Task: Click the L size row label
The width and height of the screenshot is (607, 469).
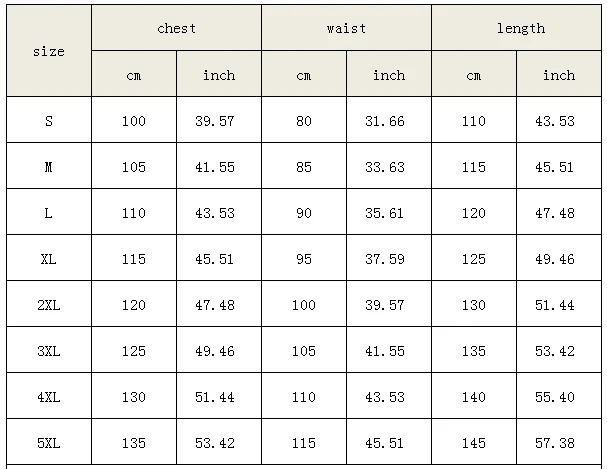Action: [x=49, y=212]
